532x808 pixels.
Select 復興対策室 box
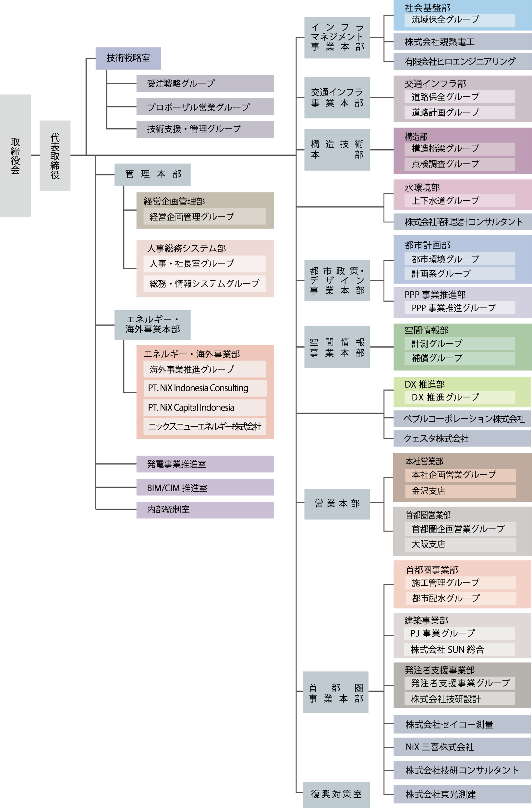(336, 795)
